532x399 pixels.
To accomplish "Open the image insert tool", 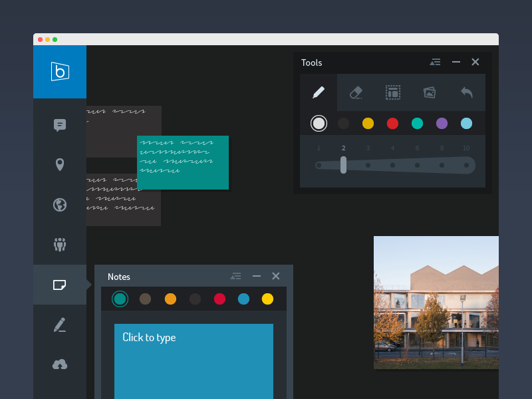I will [x=430, y=92].
